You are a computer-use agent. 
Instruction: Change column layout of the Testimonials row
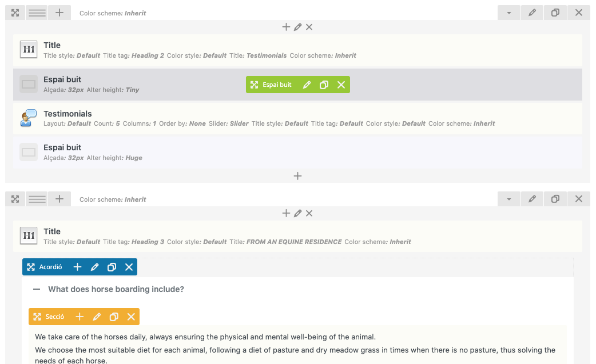pyautogui.click(x=37, y=13)
